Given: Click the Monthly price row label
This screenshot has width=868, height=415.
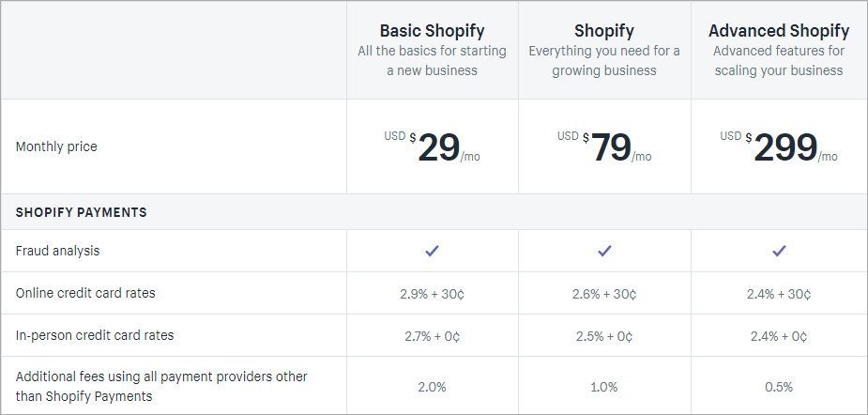Looking at the screenshot, I should [56, 146].
